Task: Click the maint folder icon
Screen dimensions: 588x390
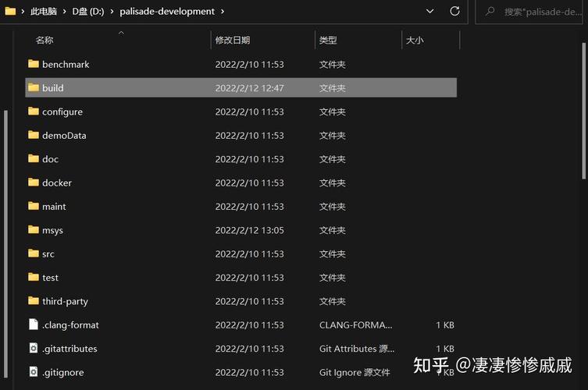Action: (34, 206)
